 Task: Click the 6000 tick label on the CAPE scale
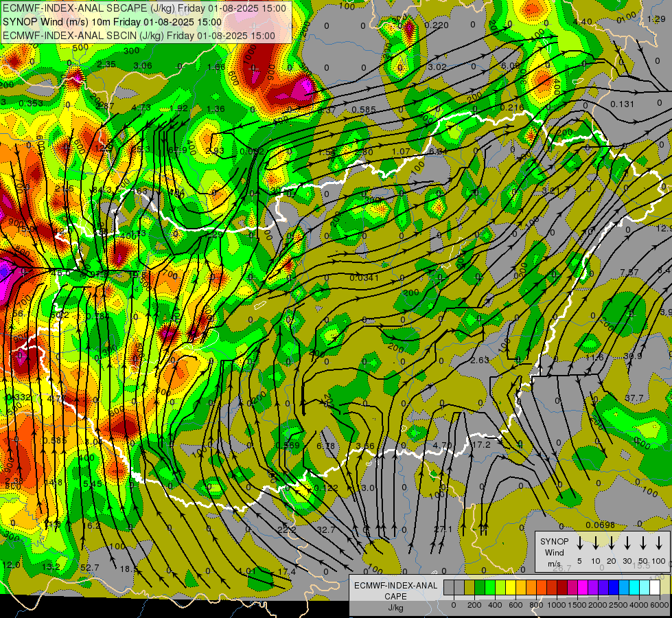coord(660,605)
